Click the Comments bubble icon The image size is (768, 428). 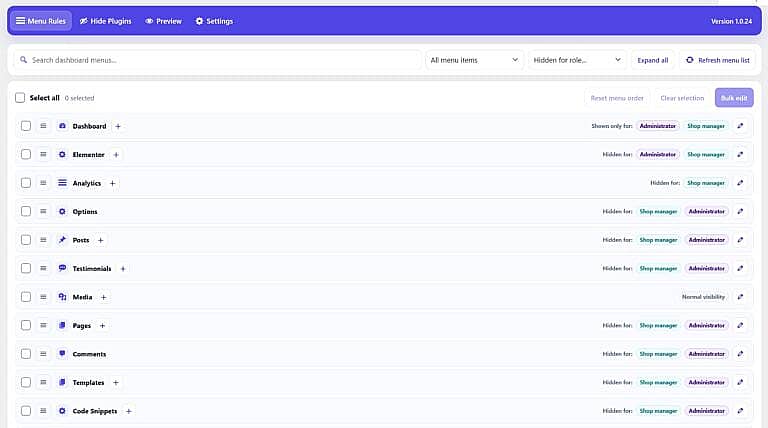[x=62, y=354]
